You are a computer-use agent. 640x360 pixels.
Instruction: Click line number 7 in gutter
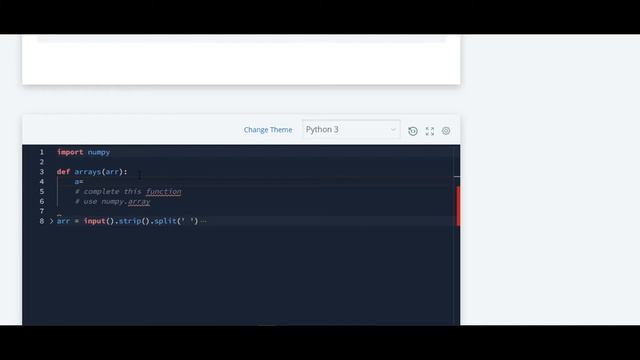pyautogui.click(x=42, y=211)
